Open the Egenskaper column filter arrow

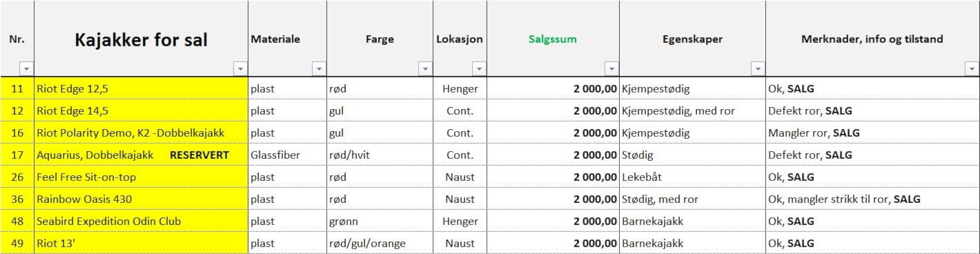tap(758, 69)
